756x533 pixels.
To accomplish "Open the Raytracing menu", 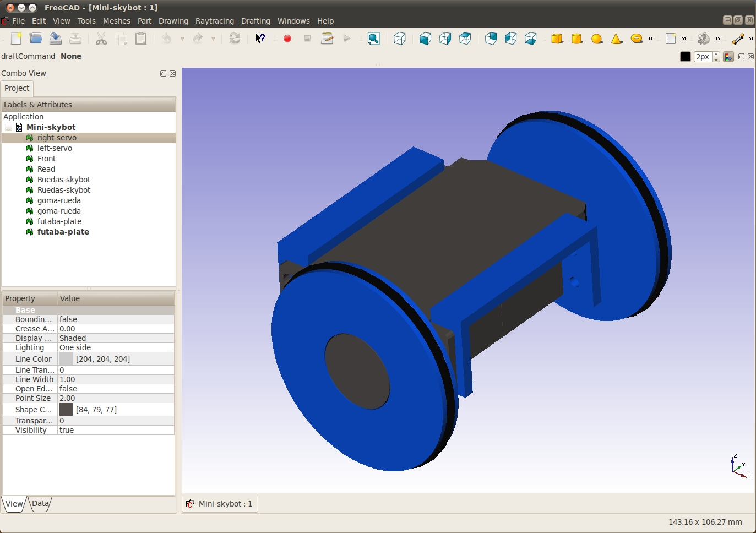I will [x=214, y=21].
